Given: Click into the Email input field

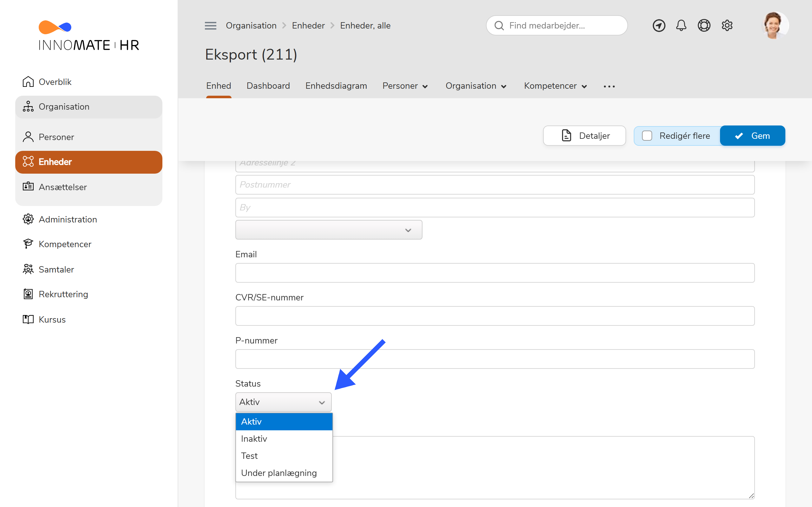Looking at the screenshot, I should pos(494,273).
